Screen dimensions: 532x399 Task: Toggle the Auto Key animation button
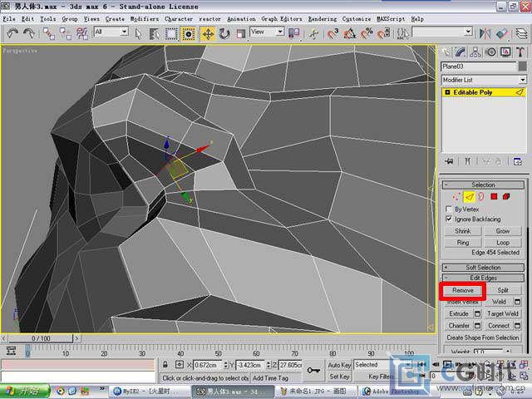339,365
